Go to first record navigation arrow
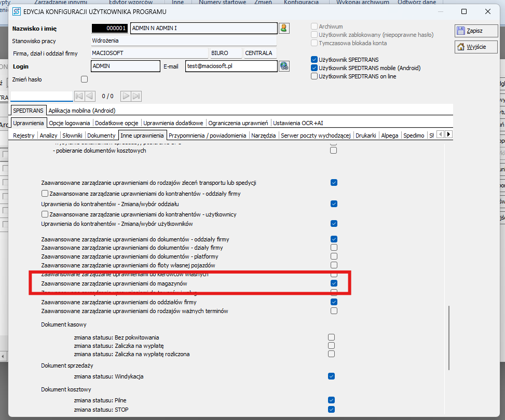Image resolution: width=505 pixels, height=420 pixels. click(x=79, y=96)
